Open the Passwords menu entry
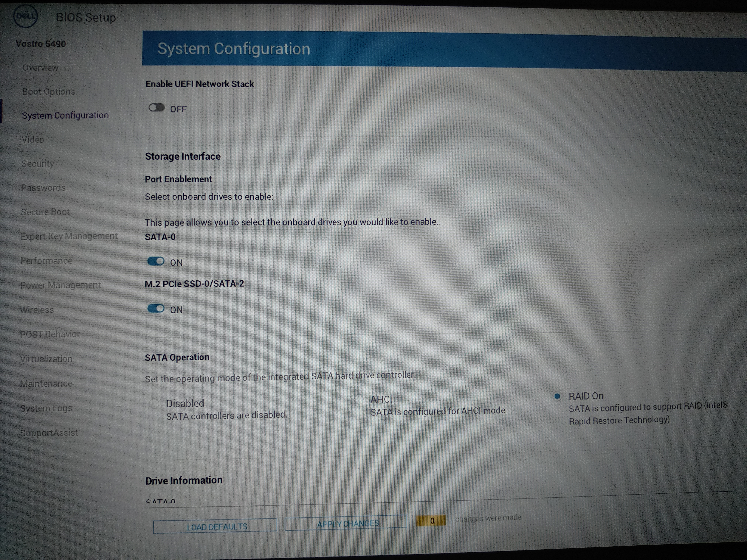 [x=43, y=188]
